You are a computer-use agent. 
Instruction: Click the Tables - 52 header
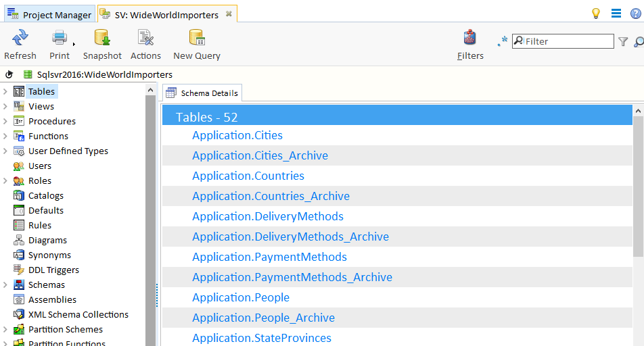point(397,116)
